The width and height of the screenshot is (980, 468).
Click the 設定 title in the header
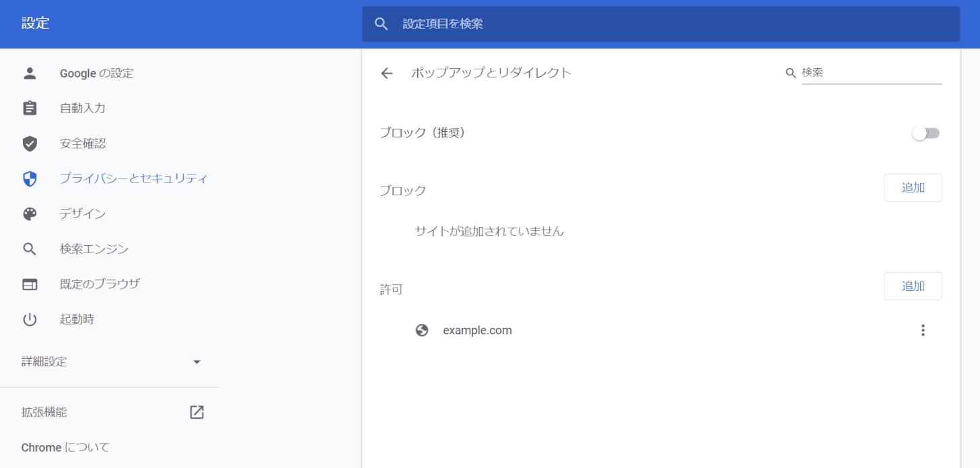click(x=36, y=24)
